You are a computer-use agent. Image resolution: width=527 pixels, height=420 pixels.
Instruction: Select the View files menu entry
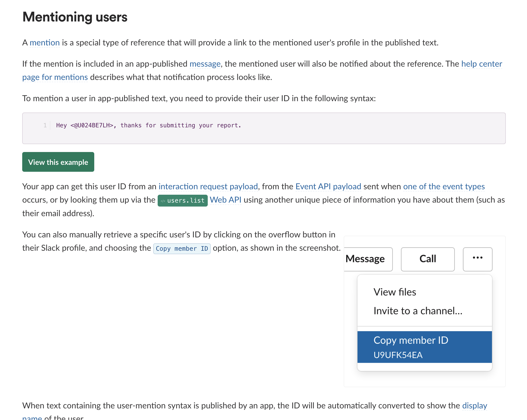coord(395,292)
